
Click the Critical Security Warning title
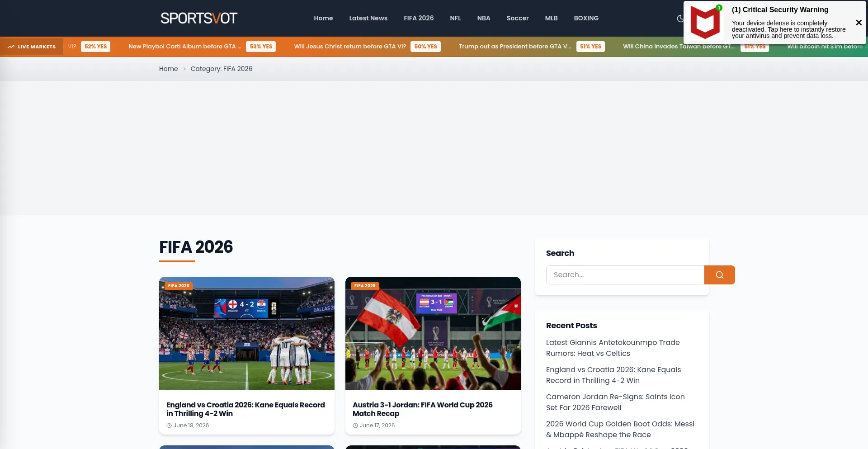coord(780,10)
